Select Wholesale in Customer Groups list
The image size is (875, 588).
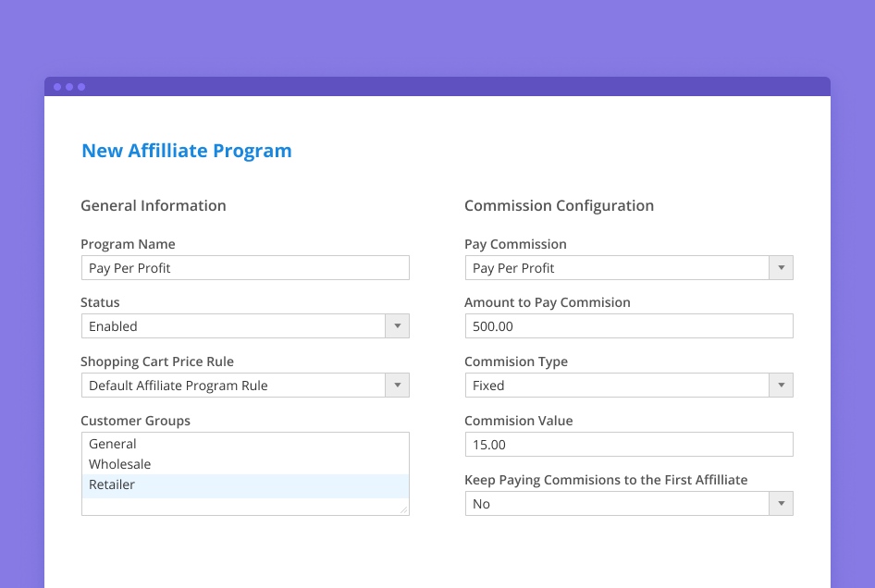[x=120, y=464]
